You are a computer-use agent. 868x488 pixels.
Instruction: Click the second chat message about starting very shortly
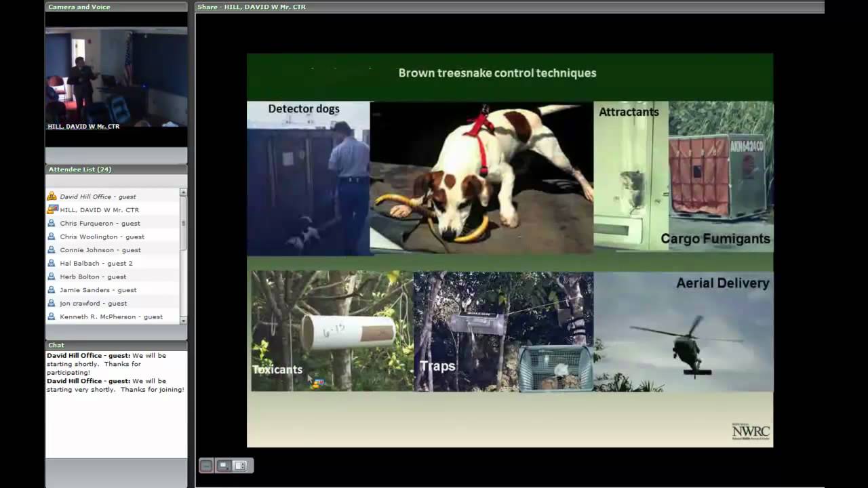[115, 385]
